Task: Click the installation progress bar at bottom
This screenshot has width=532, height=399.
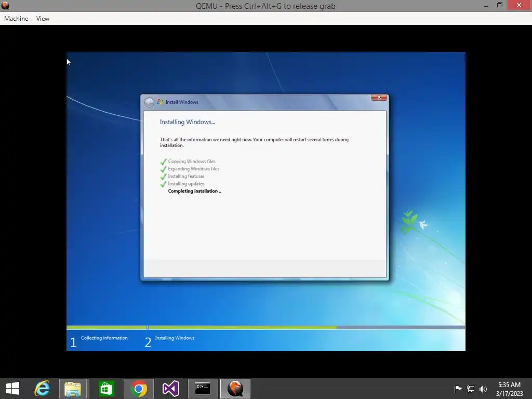Action: [x=265, y=327]
